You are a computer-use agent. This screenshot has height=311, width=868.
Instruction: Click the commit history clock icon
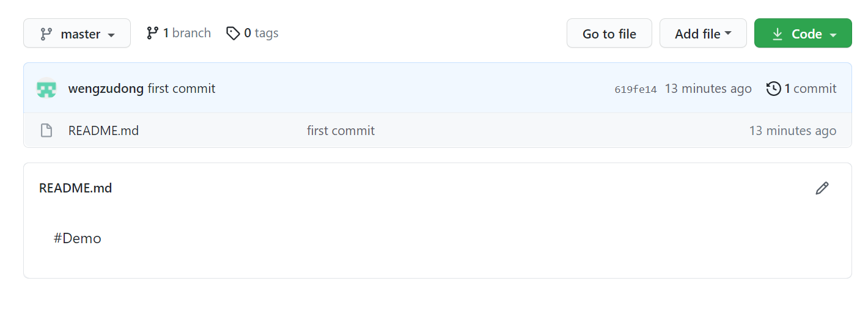pos(774,89)
